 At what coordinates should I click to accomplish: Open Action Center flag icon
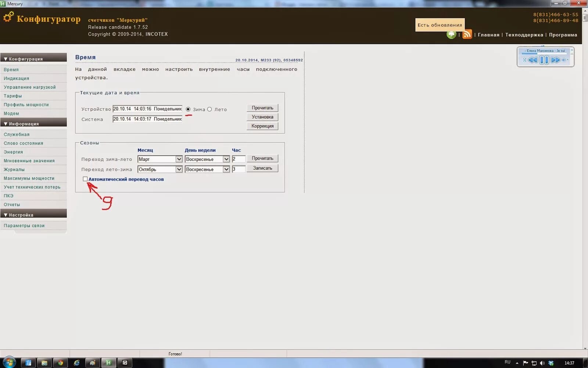coord(526,363)
